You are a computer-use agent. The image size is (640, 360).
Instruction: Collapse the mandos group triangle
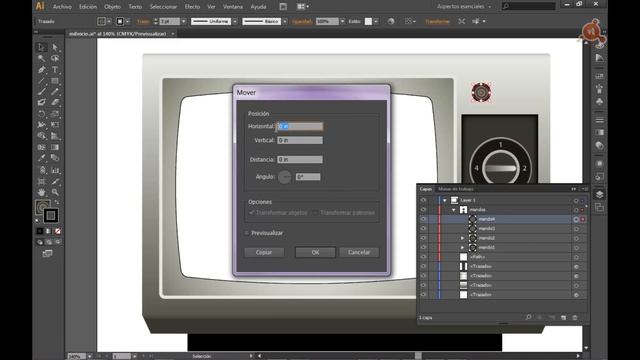pos(454,210)
